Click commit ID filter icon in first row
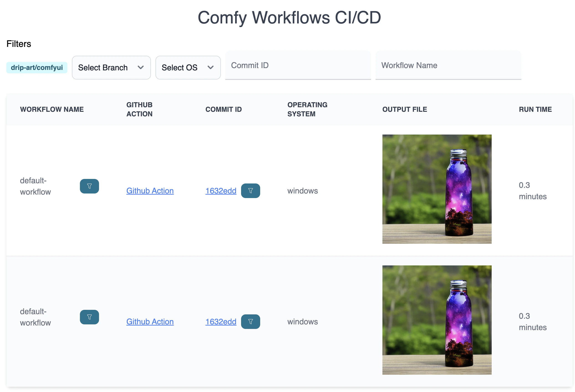This screenshot has height=392, width=575. (x=250, y=191)
